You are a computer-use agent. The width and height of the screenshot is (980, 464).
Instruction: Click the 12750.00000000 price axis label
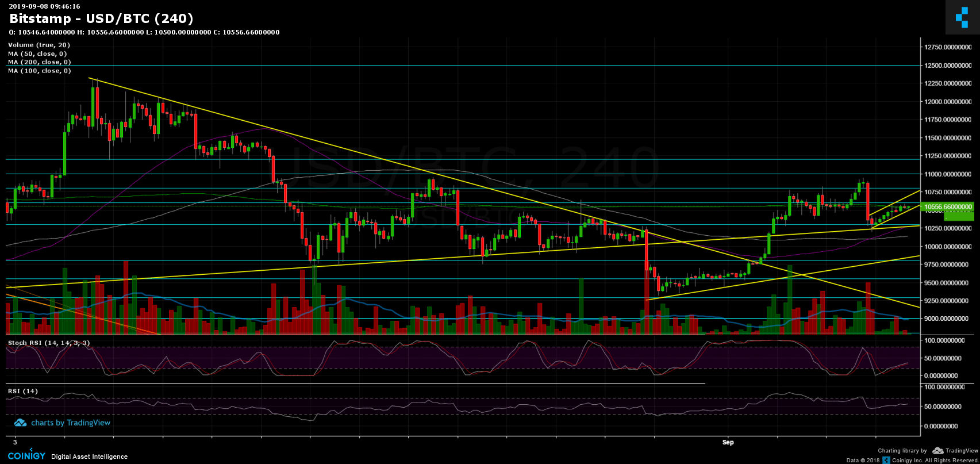[x=949, y=47]
